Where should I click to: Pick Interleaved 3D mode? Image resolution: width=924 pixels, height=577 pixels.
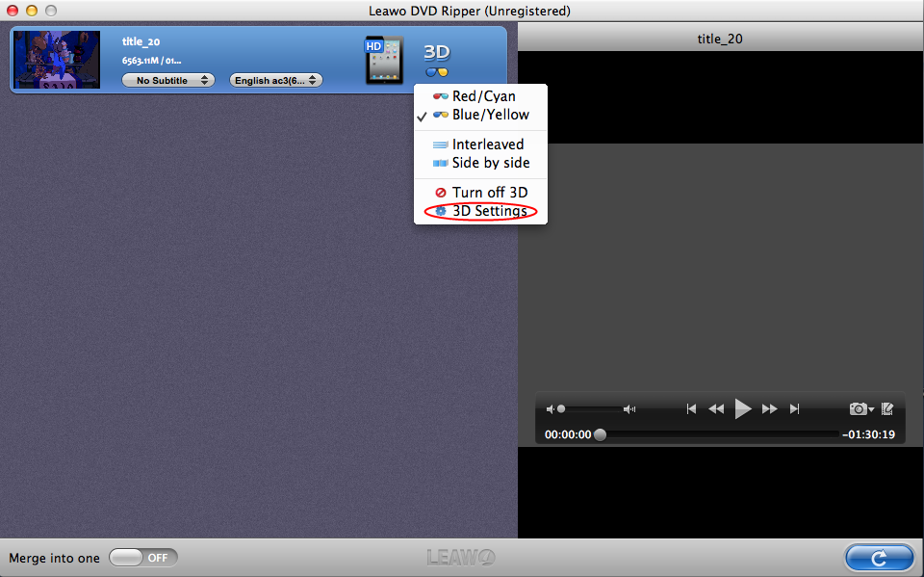481,144
